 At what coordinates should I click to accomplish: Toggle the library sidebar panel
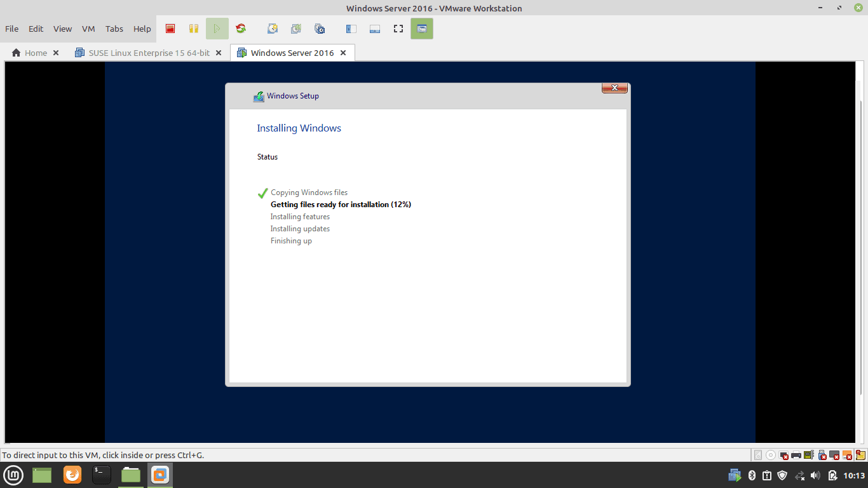click(351, 29)
